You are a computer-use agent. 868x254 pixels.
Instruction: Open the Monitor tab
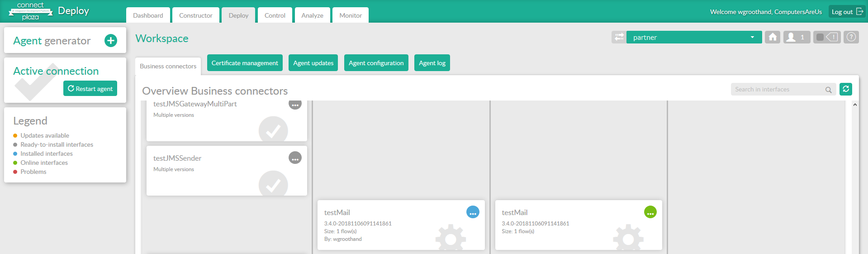pos(351,15)
